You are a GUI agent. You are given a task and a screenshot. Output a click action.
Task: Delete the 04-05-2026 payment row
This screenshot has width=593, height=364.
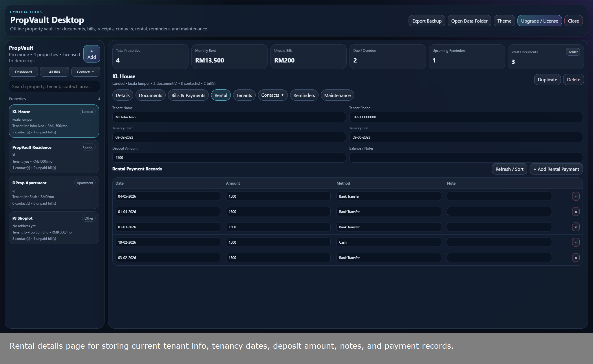(x=576, y=196)
